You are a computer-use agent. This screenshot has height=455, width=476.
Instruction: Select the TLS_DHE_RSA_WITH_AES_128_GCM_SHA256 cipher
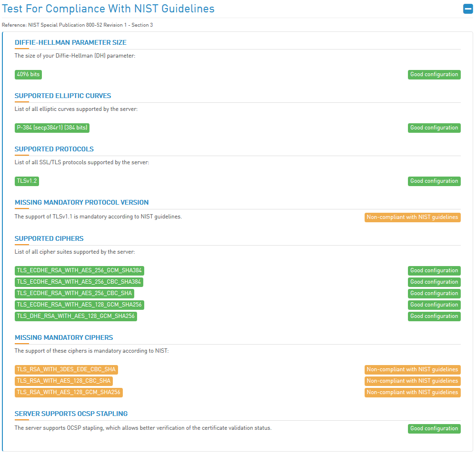[76, 317]
